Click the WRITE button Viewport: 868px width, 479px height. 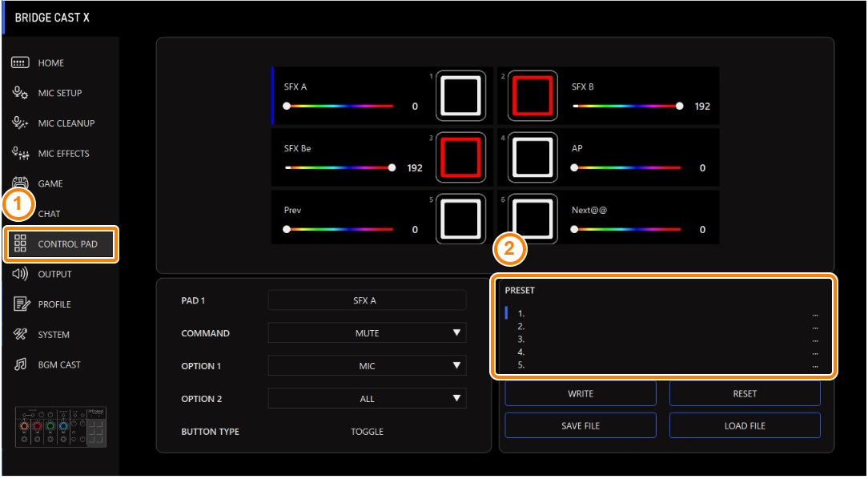pos(581,394)
